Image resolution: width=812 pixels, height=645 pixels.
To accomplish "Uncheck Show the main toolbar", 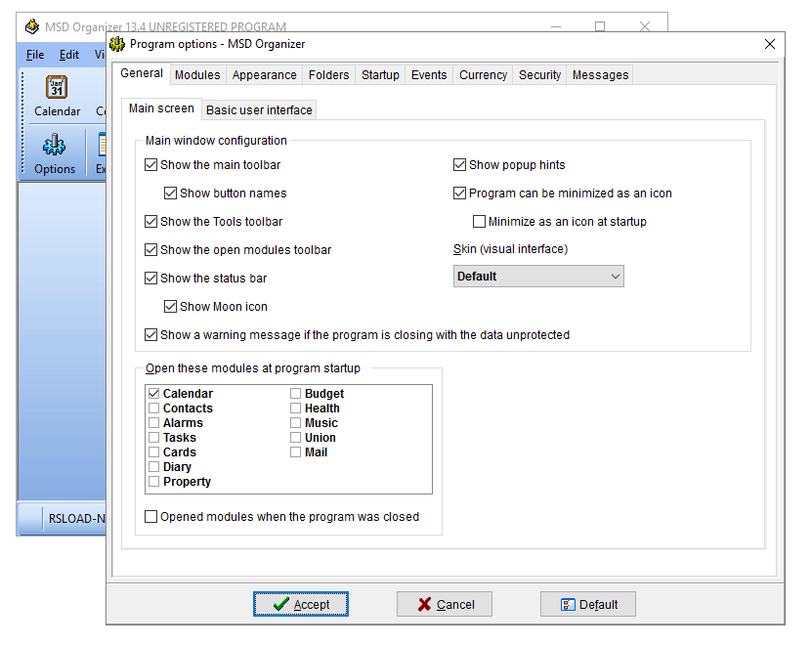I will point(150,165).
